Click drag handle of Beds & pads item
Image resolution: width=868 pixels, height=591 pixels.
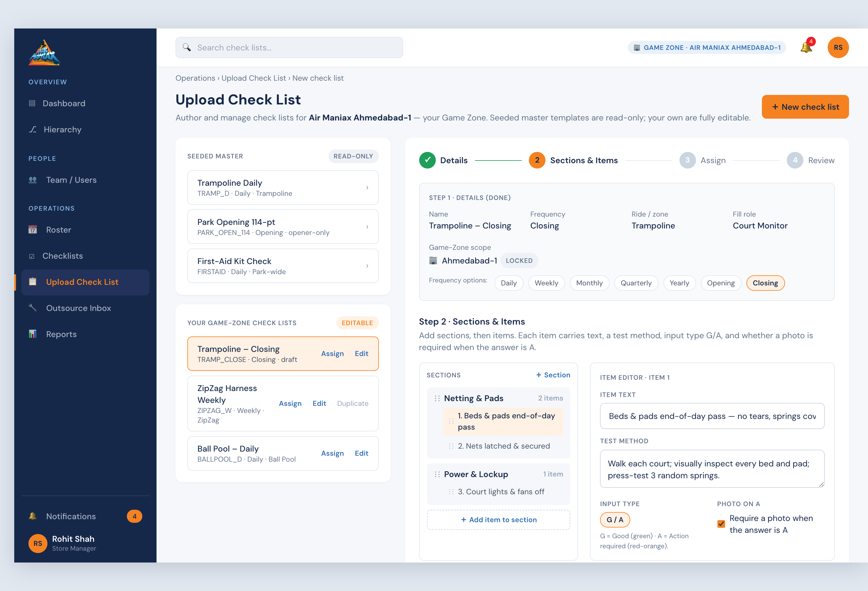click(x=451, y=421)
